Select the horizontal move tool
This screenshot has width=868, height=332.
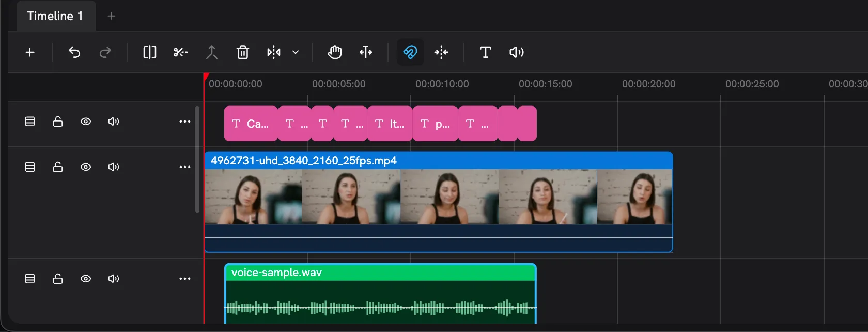click(x=366, y=52)
